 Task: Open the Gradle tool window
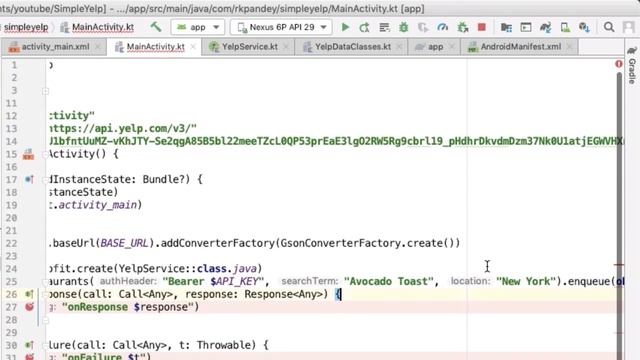(632, 65)
